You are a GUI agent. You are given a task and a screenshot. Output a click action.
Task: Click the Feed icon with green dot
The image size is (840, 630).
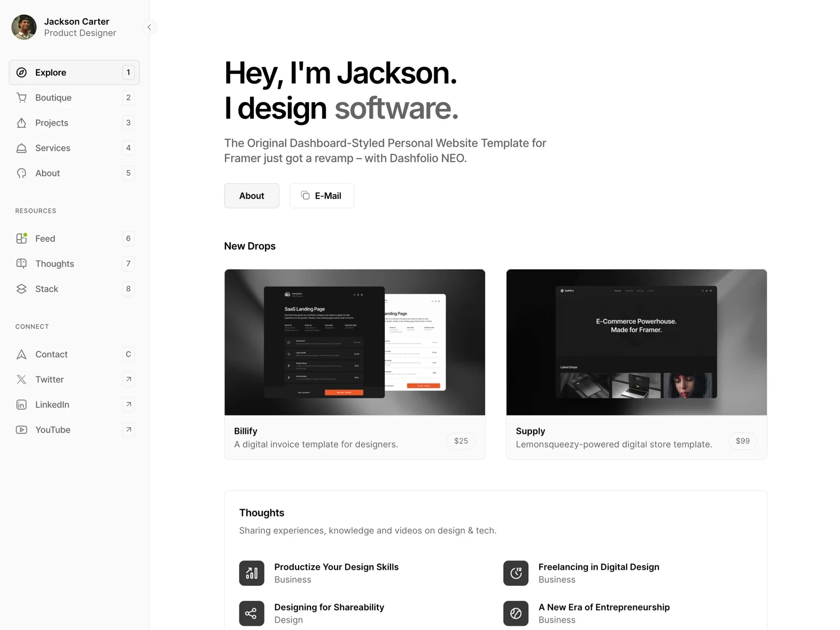click(x=21, y=239)
